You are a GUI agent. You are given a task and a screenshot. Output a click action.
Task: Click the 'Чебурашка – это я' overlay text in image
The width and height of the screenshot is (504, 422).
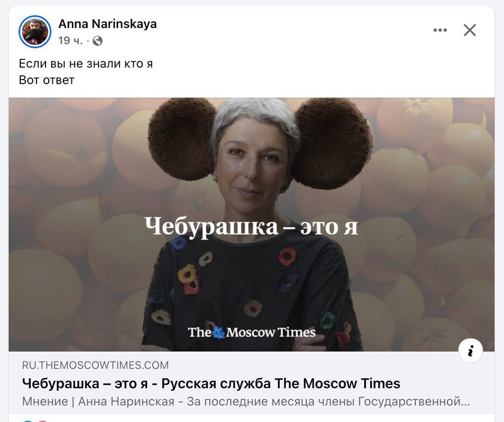pyautogui.click(x=251, y=227)
